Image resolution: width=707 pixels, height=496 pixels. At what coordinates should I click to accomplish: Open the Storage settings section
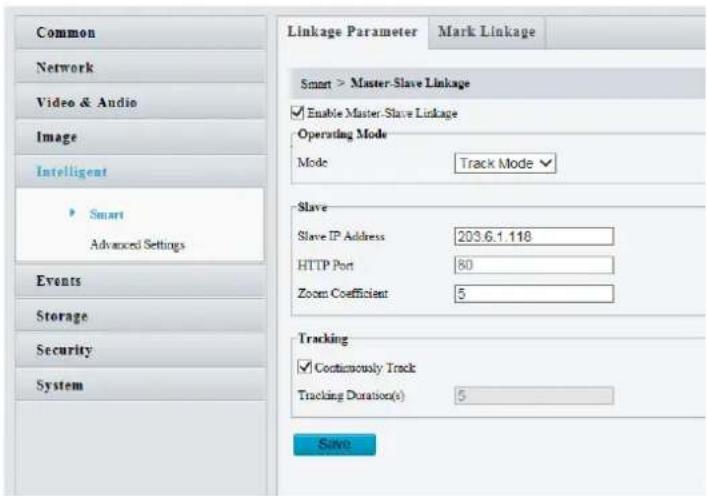click(x=141, y=316)
